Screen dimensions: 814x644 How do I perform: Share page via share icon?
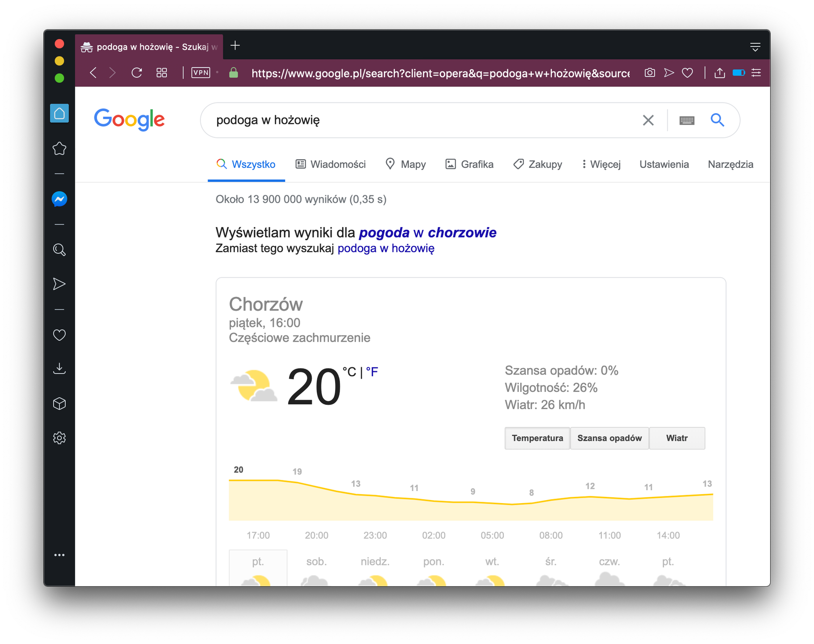(720, 72)
